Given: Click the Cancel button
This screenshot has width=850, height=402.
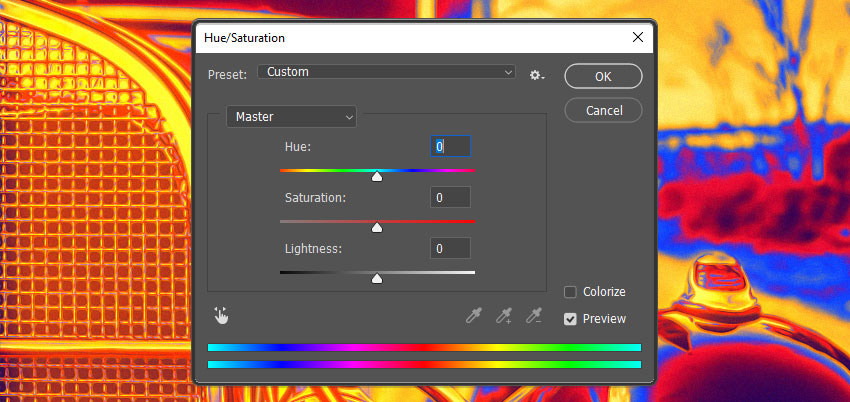Looking at the screenshot, I should coord(603,111).
